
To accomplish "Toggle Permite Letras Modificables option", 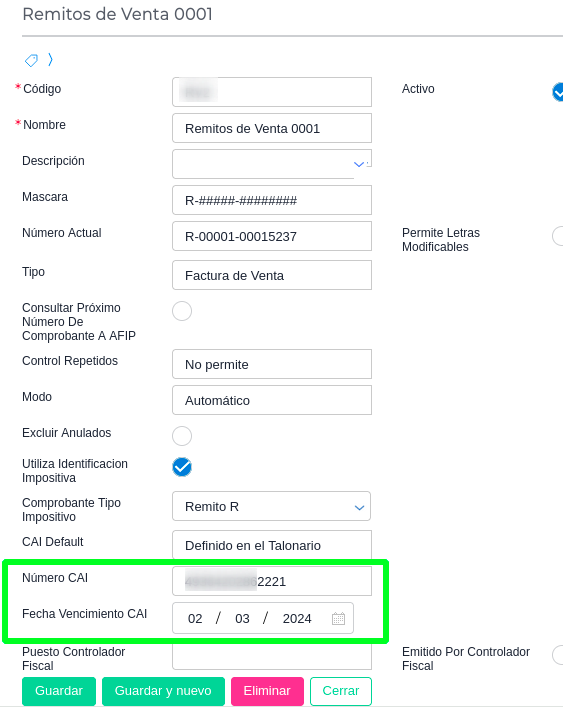I will coord(558,236).
